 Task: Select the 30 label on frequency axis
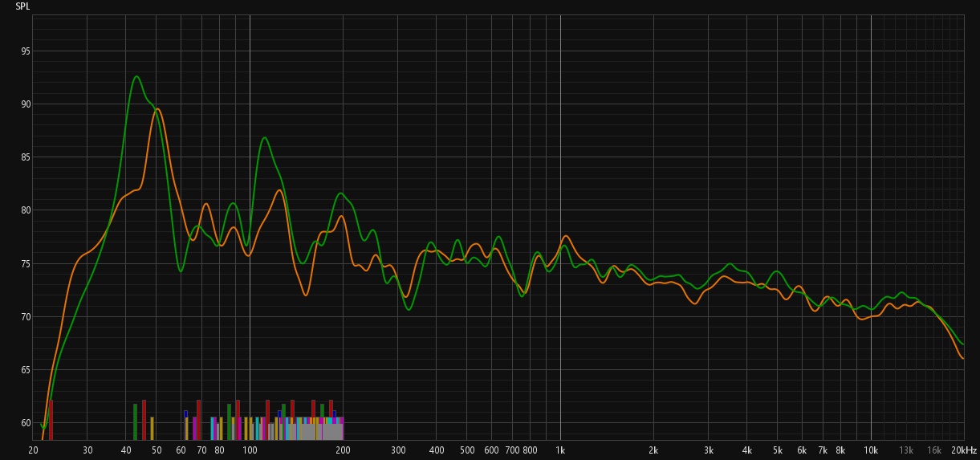click(x=87, y=450)
